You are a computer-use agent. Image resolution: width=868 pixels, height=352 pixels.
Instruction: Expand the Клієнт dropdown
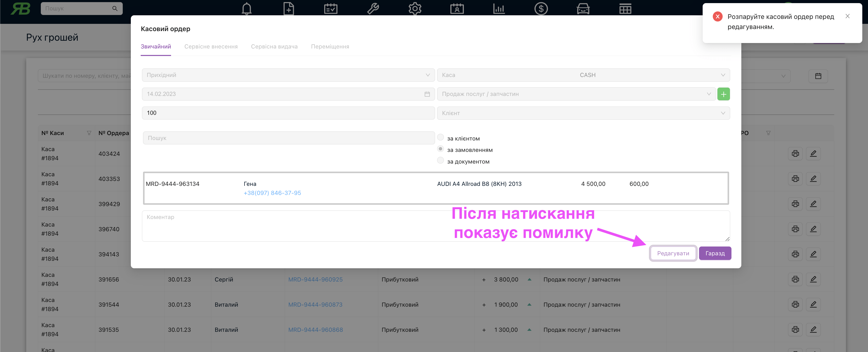click(x=583, y=113)
